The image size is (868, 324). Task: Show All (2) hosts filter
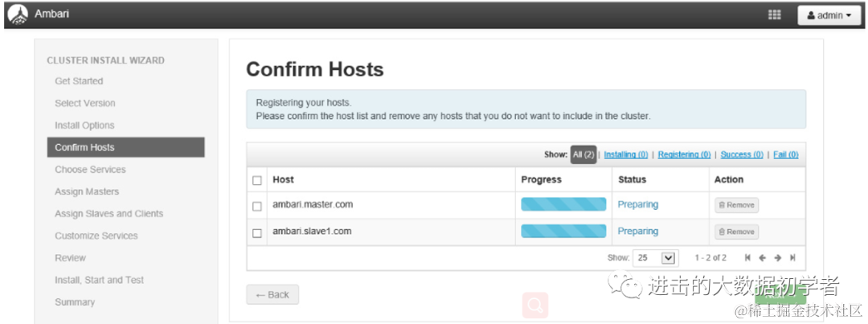point(583,154)
